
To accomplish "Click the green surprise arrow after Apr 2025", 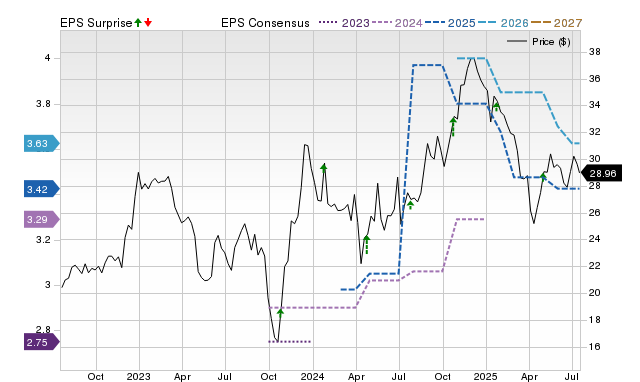I will pyautogui.click(x=543, y=176).
